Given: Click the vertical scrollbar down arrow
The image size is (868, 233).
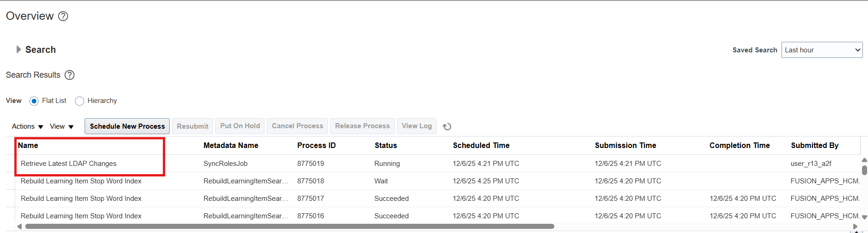Looking at the screenshot, I should (x=864, y=217).
